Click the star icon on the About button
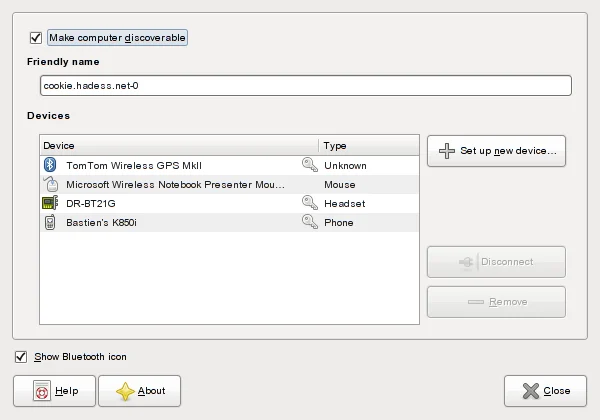 125,391
